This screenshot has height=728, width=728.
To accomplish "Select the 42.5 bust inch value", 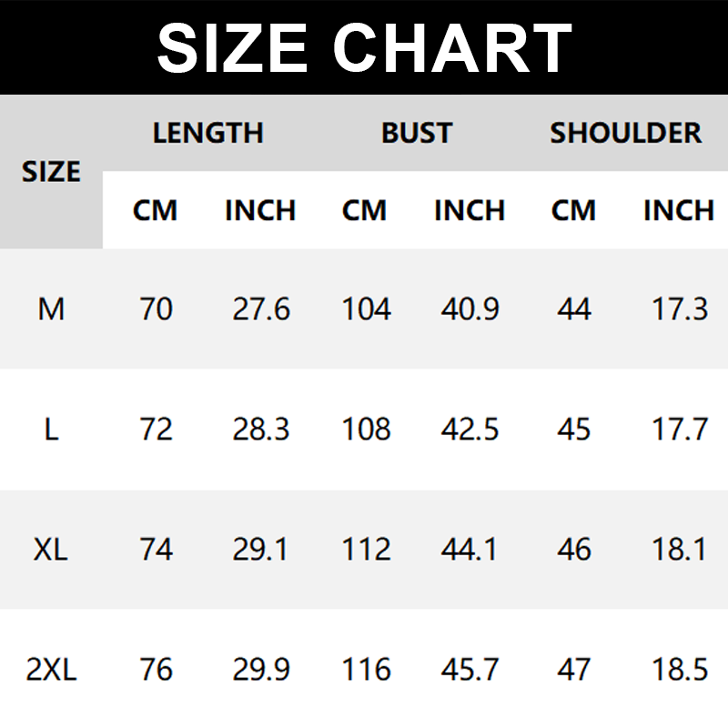I will coord(470,430).
